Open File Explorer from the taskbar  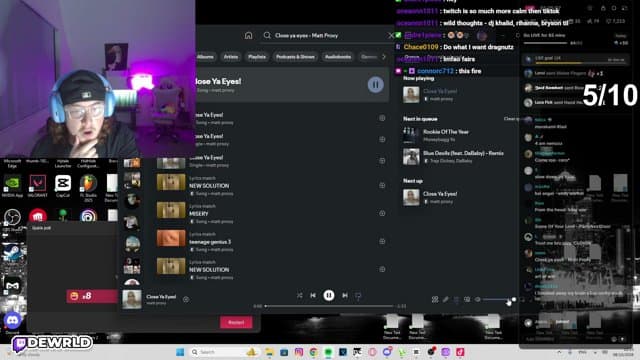coord(269,352)
